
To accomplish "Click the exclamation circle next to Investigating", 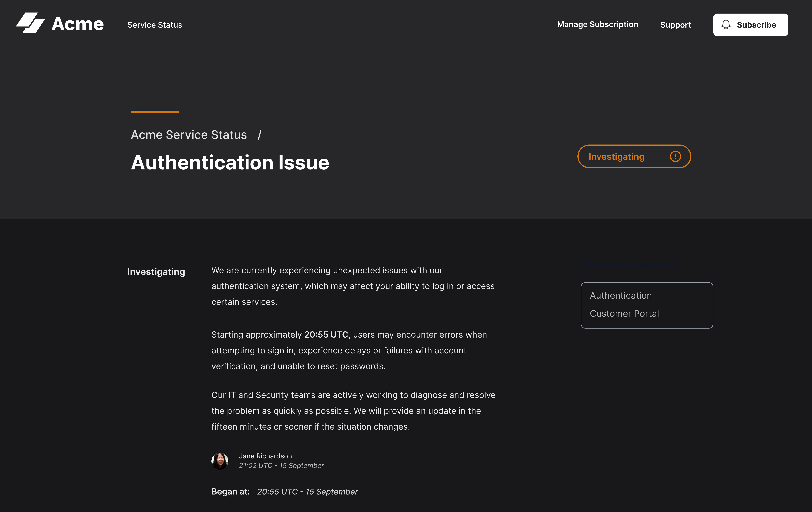I will pos(675,156).
